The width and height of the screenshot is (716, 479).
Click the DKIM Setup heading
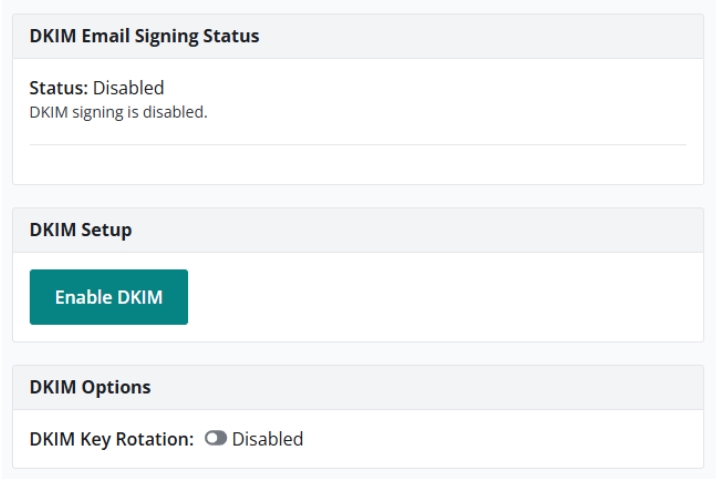[x=81, y=230]
